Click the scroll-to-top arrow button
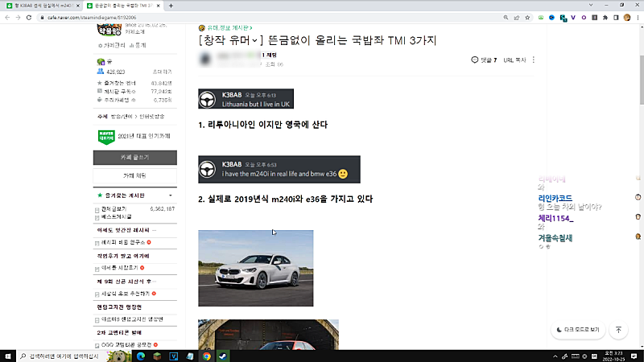644x362 pixels. point(618,330)
